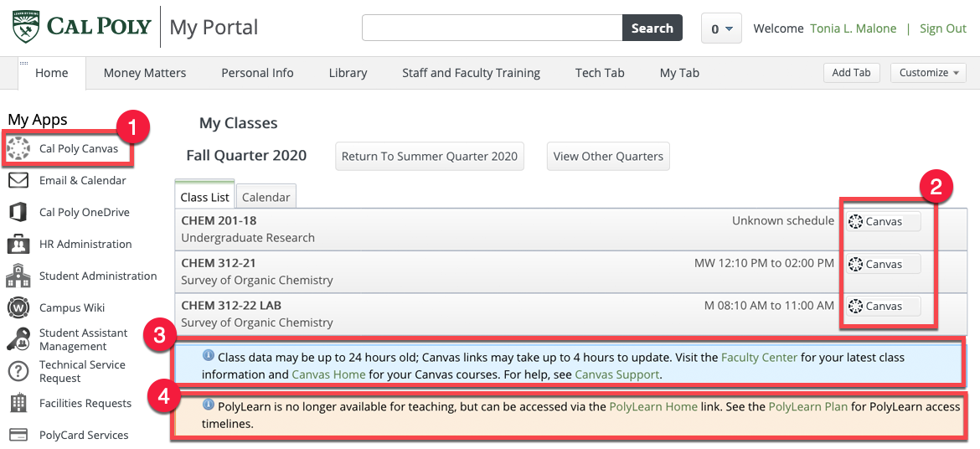The image size is (980, 449).
Task: Select the Calendar tab in My Classes
Action: 266,198
